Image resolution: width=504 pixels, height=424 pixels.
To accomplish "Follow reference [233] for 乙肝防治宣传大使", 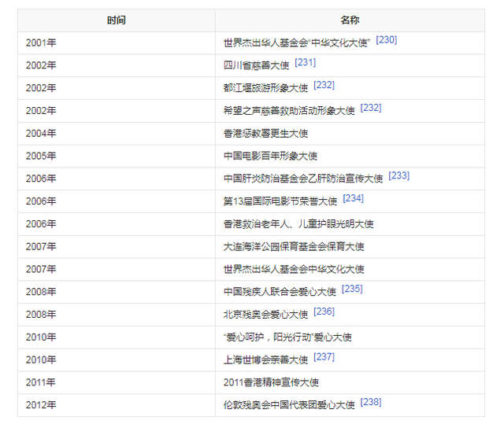I will click(x=398, y=175).
